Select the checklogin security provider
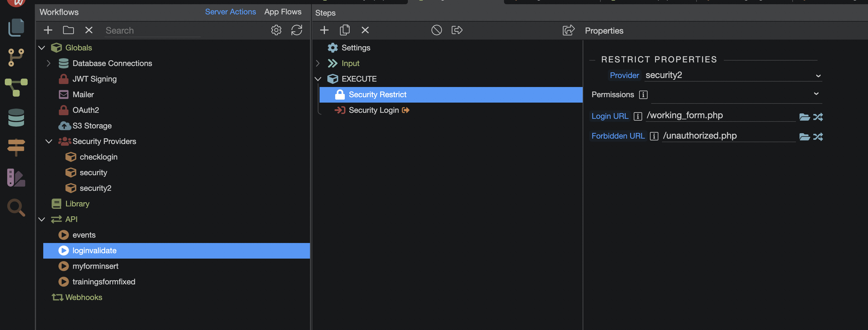The image size is (868, 330). 99,157
